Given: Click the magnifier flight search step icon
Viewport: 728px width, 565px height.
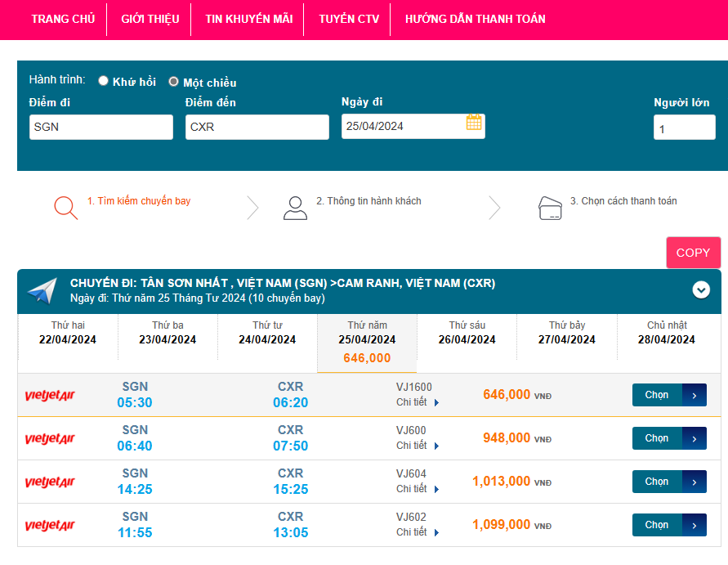Looking at the screenshot, I should pyautogui.click(x=66, y=208).
